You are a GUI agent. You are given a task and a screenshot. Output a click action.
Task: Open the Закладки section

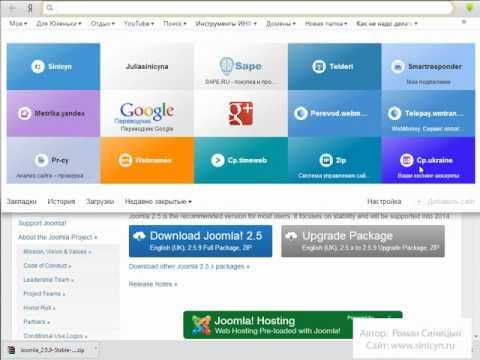pyautogui.click(x=22, y=201)
